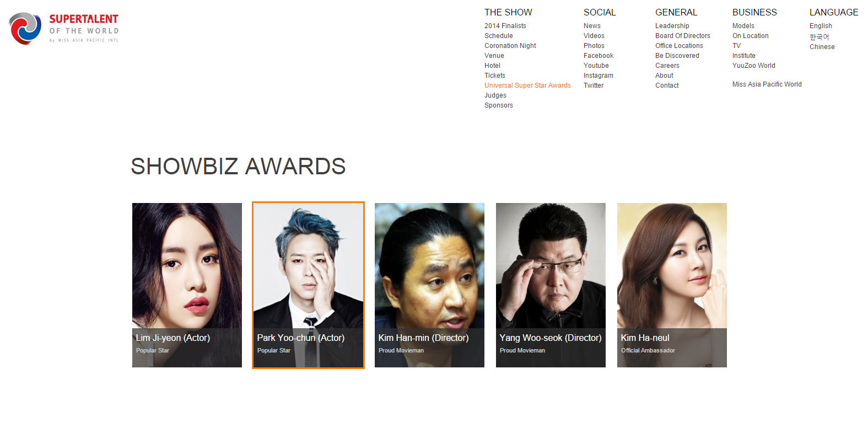The height and width of the screenshot is (422, 868).
Task: Go to 2014 Finalists page
Action: click(505, 26)
